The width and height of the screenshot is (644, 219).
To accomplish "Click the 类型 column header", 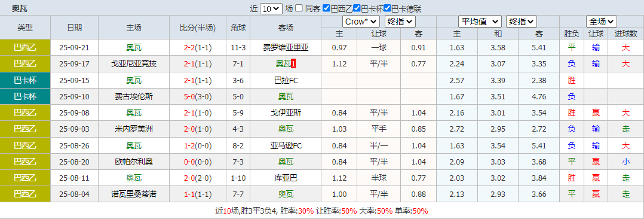I will (x=25, y=28).
